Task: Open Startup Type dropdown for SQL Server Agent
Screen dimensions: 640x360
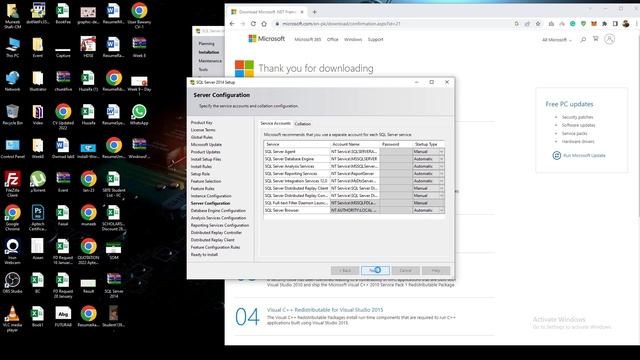Action: [x=441, y=151]
